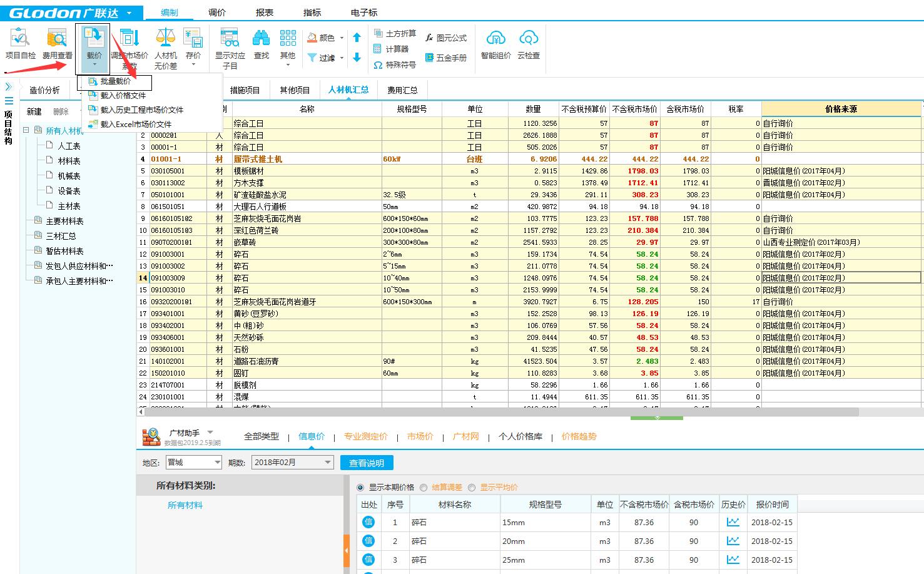The image size is (924, 574).
Task: Click the horizontal scrollbar under materials table
Action: (x=502, y=412)
